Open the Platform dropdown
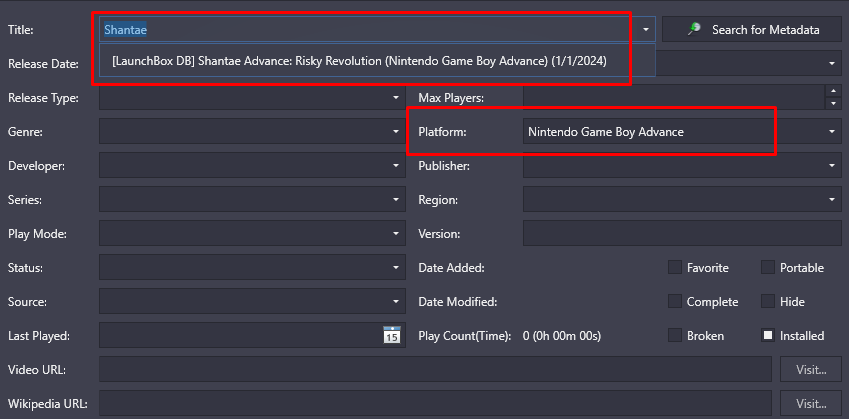849x419 pixels. (x=682, y=132)
